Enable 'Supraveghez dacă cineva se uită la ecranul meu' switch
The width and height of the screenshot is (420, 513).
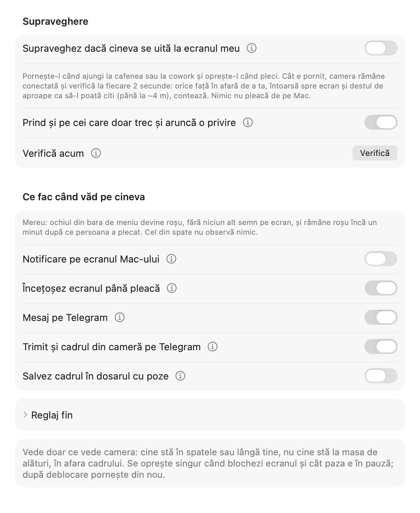(x=381, y=48)
